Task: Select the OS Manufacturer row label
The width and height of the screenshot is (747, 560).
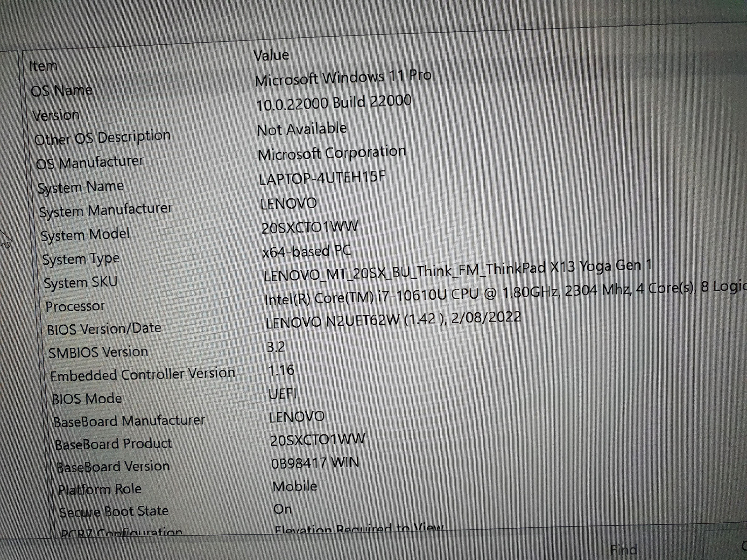Action: (90, 162)
